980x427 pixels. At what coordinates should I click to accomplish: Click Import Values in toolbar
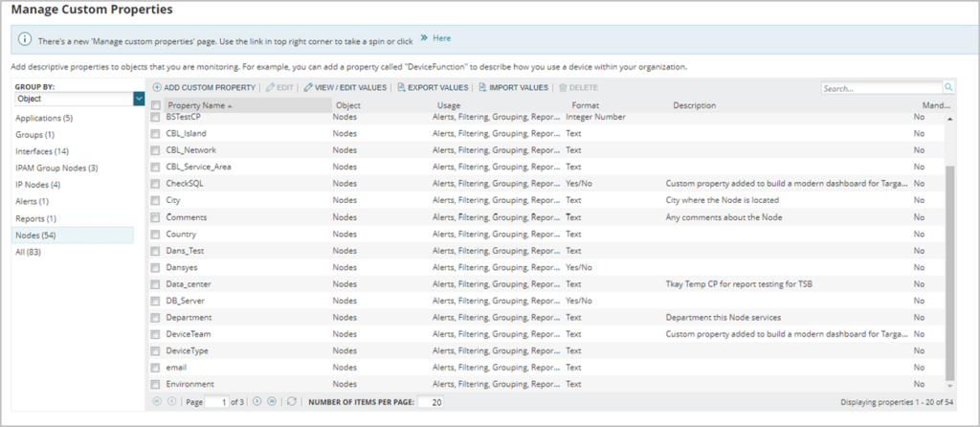(x=513, y=87)
